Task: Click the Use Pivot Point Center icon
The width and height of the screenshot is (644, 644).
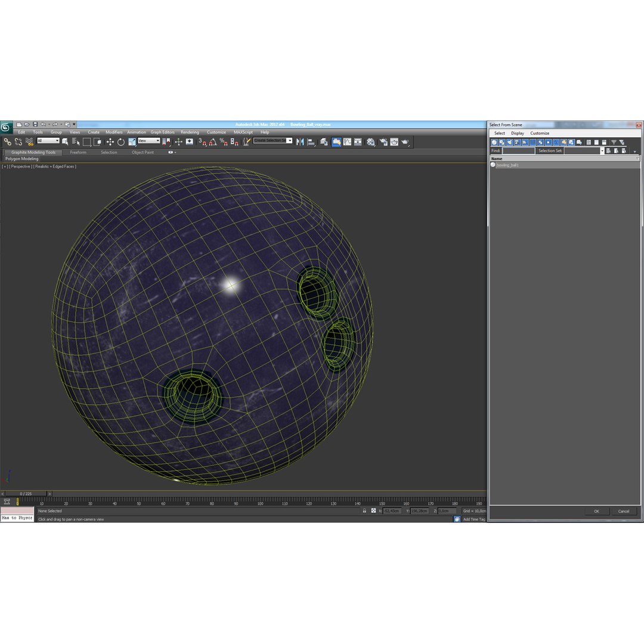Action: [x=166, y=142]
